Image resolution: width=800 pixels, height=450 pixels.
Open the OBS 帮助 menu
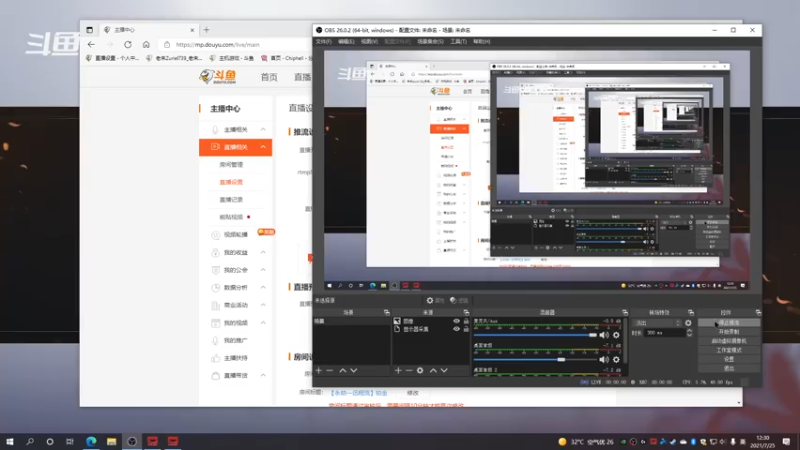pos(482,41)
